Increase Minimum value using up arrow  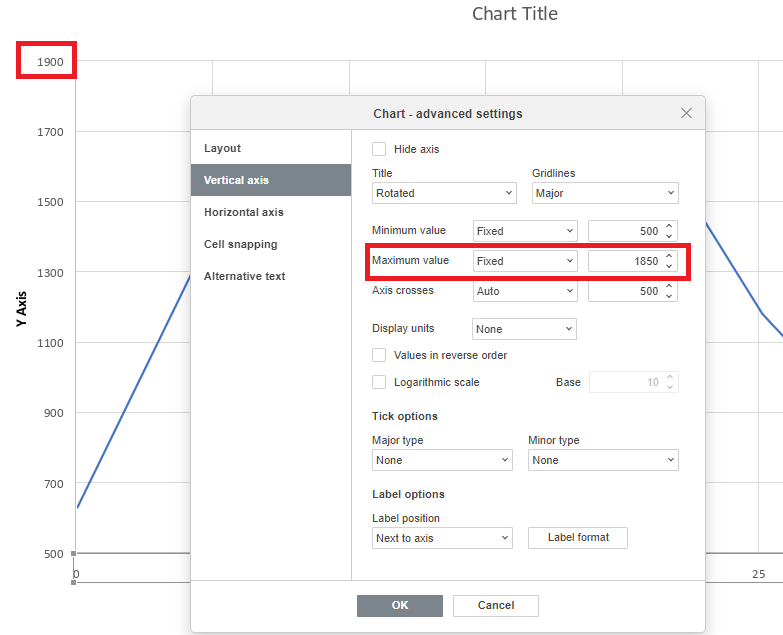coord(669,226)
